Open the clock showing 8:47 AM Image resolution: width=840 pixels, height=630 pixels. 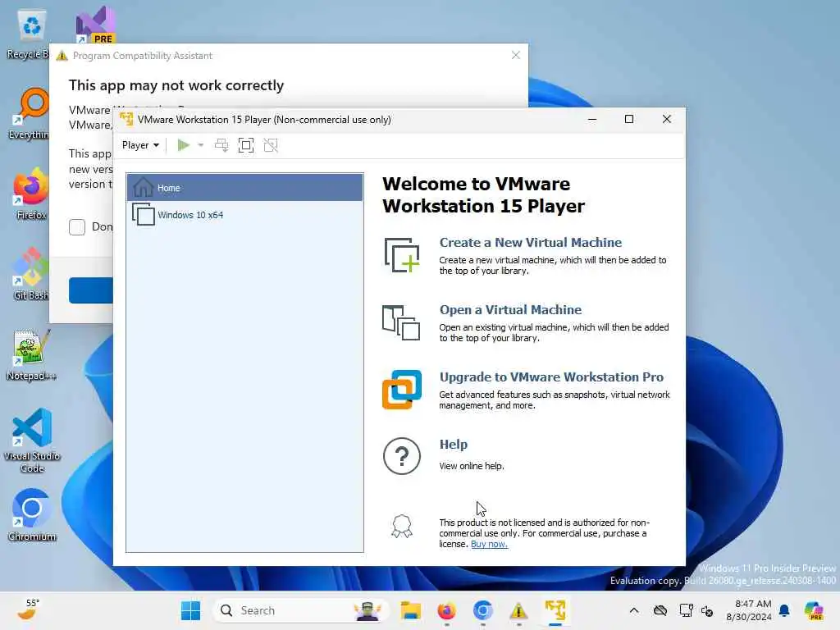coord(749,610)
